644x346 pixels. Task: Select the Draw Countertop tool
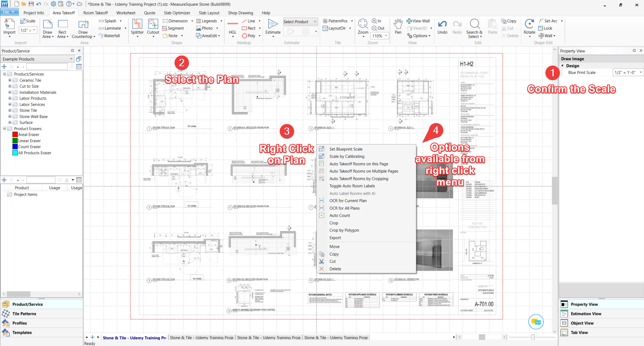(x=83, y=29)
